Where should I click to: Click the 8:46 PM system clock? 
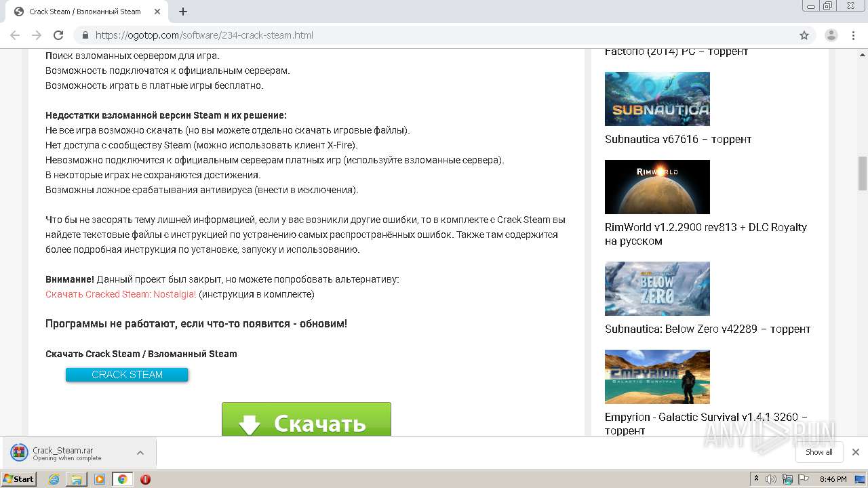(833, 479)
